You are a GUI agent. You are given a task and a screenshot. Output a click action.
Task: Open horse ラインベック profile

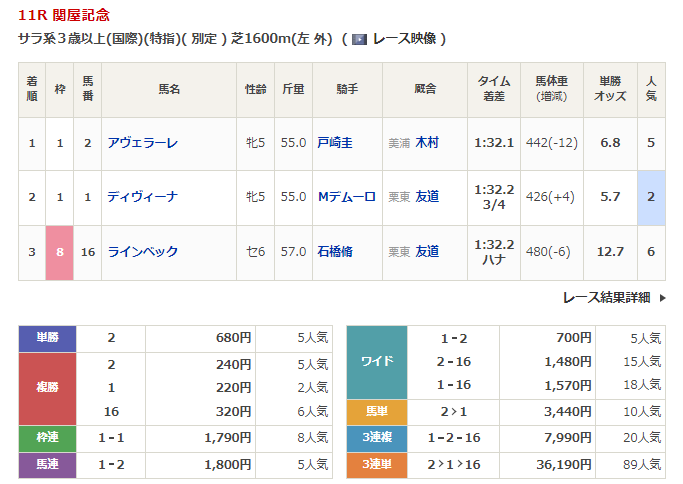point(142,252)
